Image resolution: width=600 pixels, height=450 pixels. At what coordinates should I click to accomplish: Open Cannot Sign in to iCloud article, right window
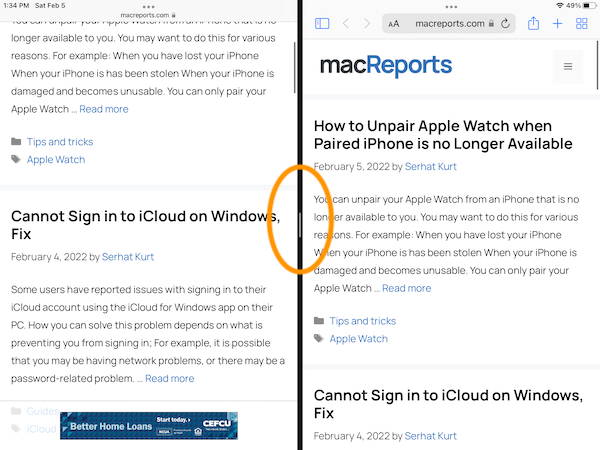(448, 404)
